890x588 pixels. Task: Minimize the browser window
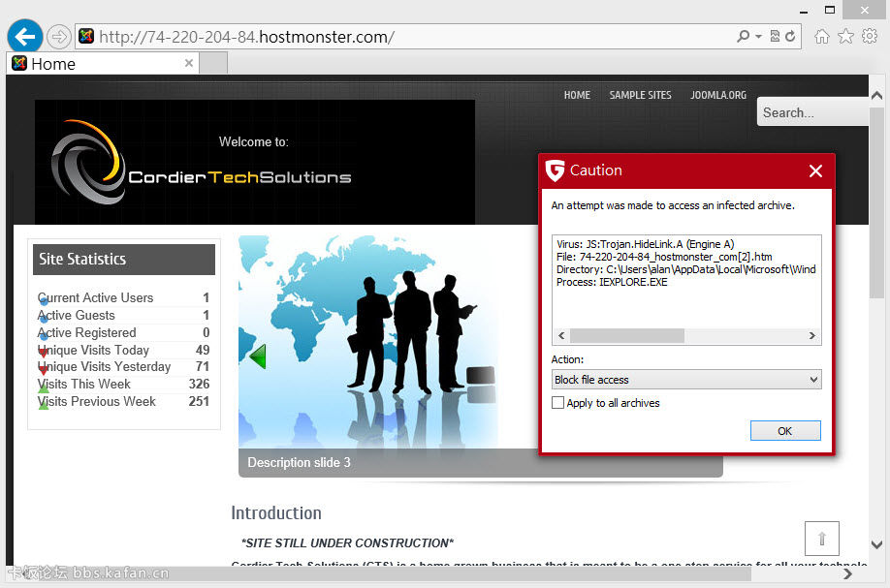coord(803,11)
